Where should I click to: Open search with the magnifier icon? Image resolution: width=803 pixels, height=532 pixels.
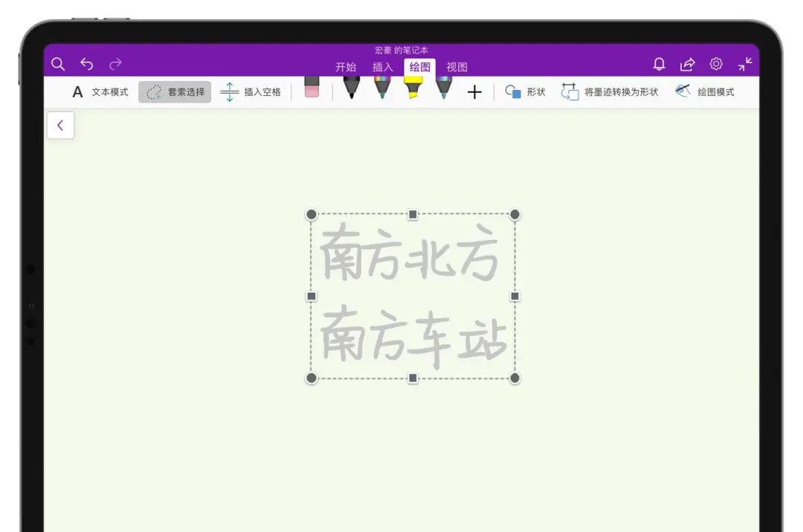58,64
